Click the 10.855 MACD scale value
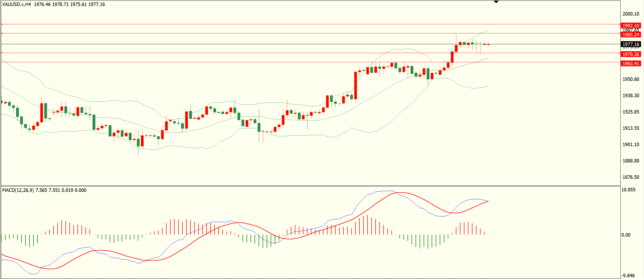Screen dimensions: 644x279 628,190
